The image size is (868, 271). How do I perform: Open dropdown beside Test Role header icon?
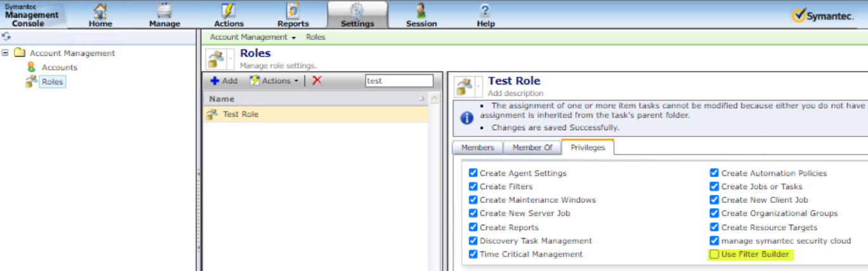[479, 87]
